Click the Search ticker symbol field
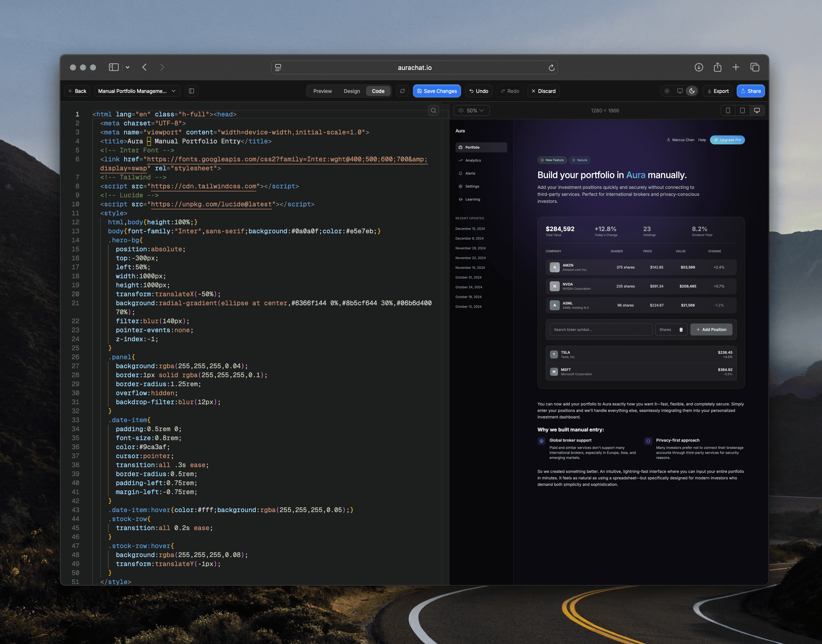 (x=600, y=329)
